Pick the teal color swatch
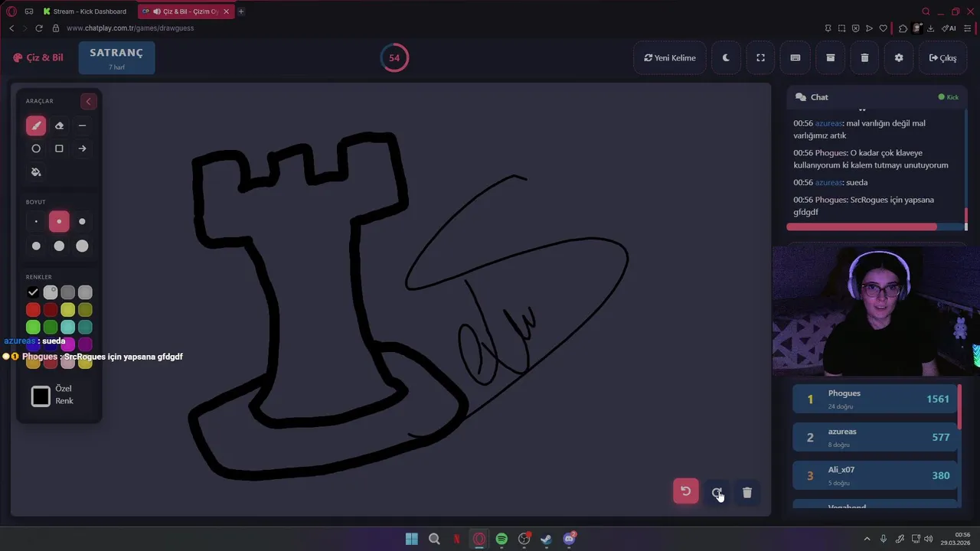Screen dimensions: 980x551 click(x=85, y=328)
